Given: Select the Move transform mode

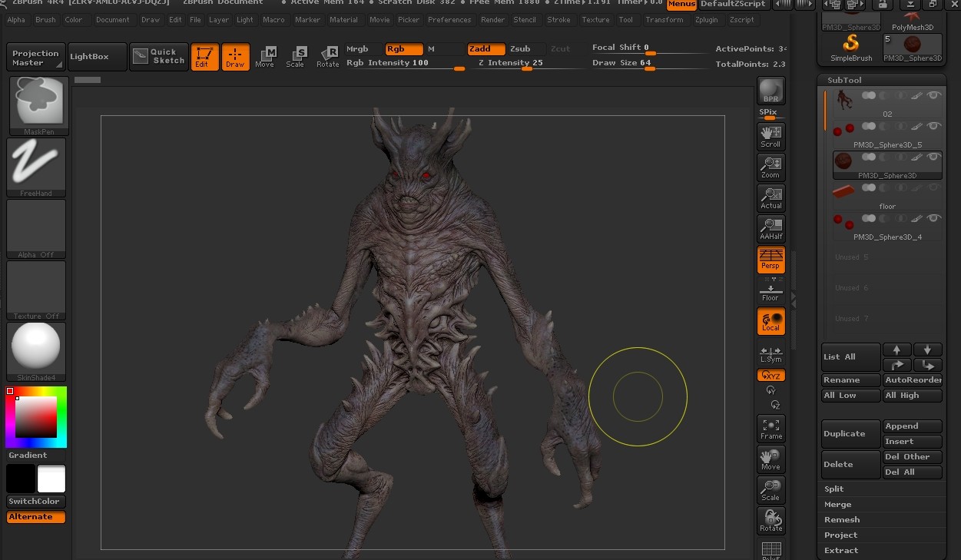Looking at the screenshot, I should point(266,57).
